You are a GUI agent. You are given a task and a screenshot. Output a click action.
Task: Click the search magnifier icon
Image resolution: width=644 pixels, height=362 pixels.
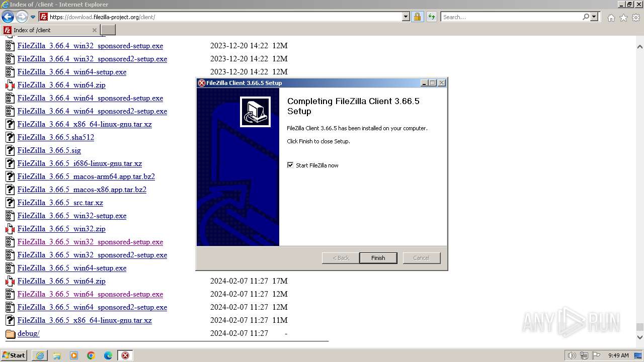(586, 17)
